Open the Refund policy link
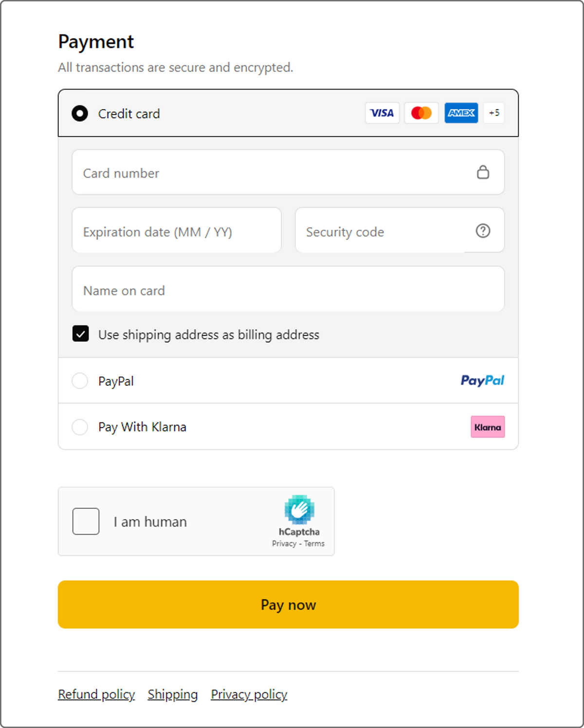Image resolution: width=584 pixels, height=728 pixels. coord(96,694)
